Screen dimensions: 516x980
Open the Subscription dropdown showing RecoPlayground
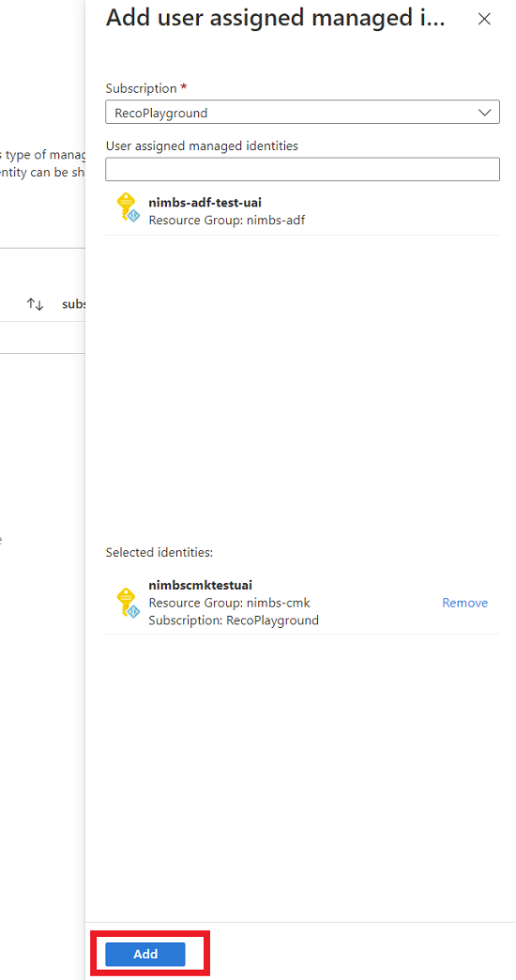302,113
